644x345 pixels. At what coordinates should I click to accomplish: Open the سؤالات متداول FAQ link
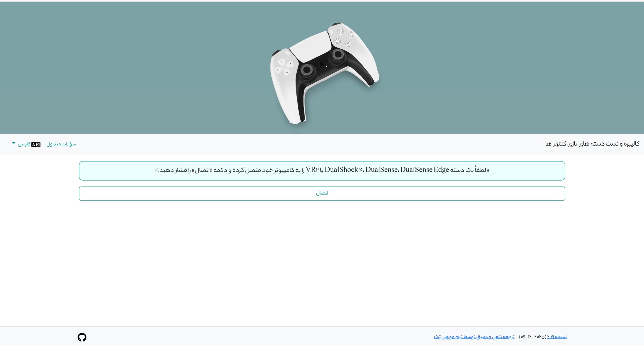tap(61, 144)
